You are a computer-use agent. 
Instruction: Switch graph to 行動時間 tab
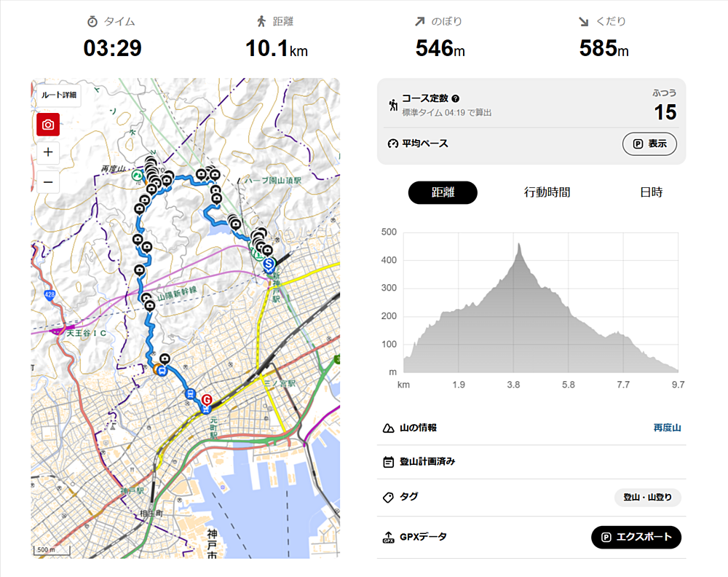(x=547, y=192)
